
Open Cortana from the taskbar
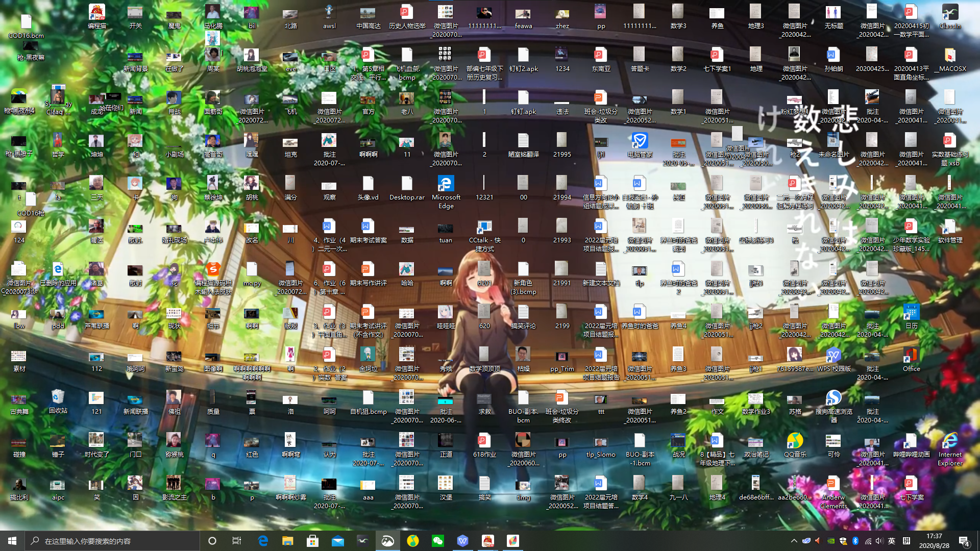coord(212,541)
